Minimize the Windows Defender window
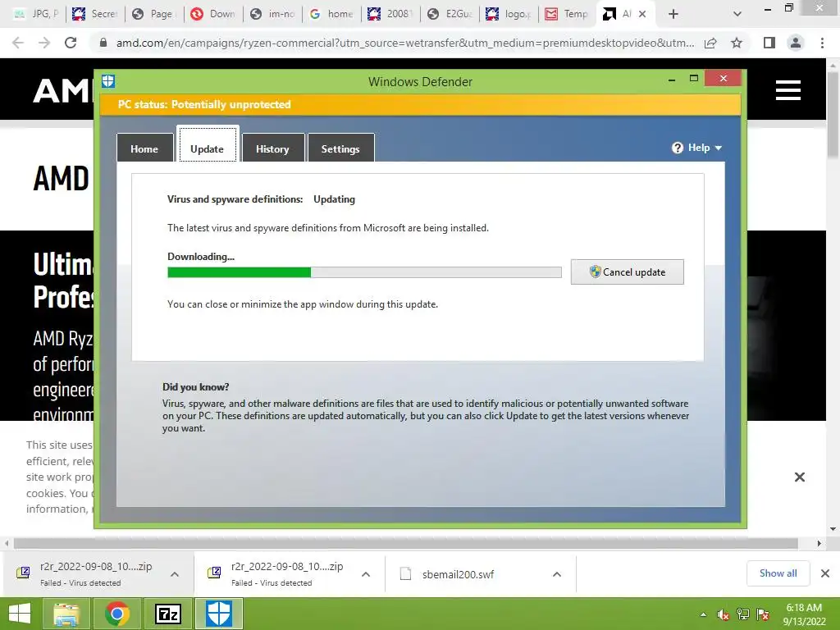 pos(672,80)
